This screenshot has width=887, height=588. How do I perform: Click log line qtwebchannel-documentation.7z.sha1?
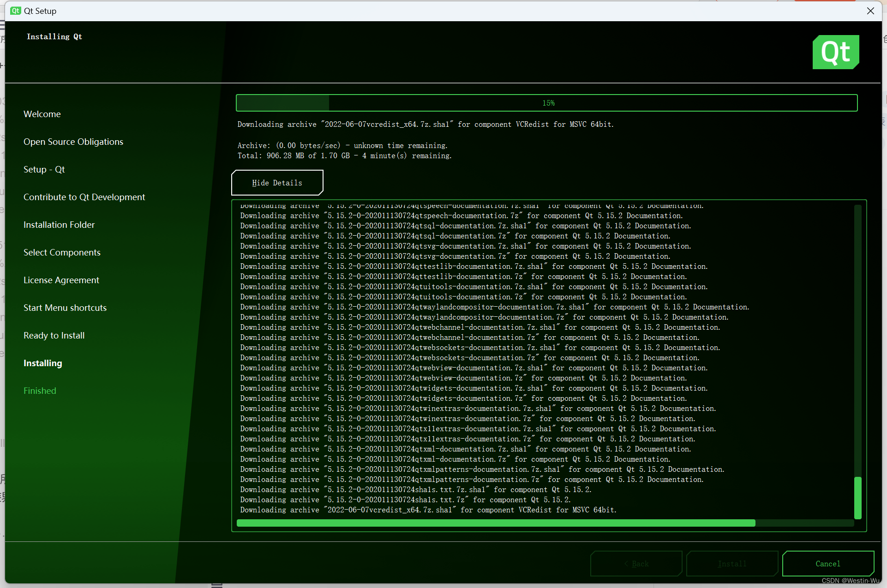[x=480, y=327]
